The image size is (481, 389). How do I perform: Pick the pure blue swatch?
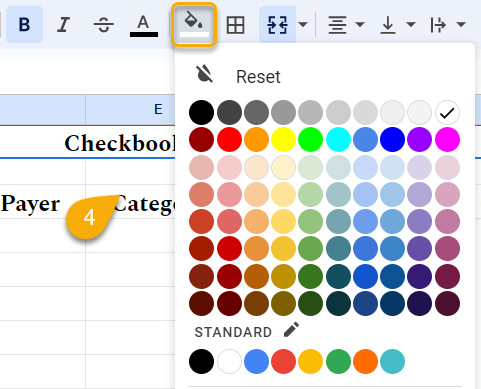pyautogui.click(x=393, y=140)
